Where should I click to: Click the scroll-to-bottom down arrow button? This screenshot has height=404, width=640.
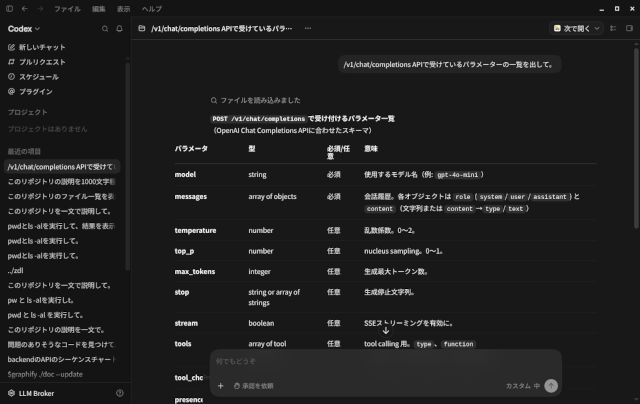pyautogui.click(x=386, y=331)
